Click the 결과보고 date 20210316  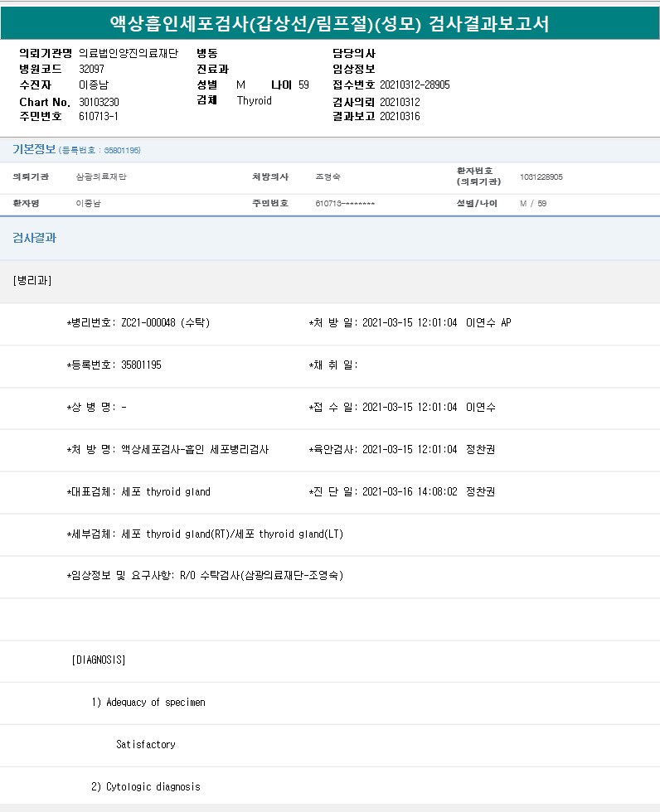[x=400, y=116]
